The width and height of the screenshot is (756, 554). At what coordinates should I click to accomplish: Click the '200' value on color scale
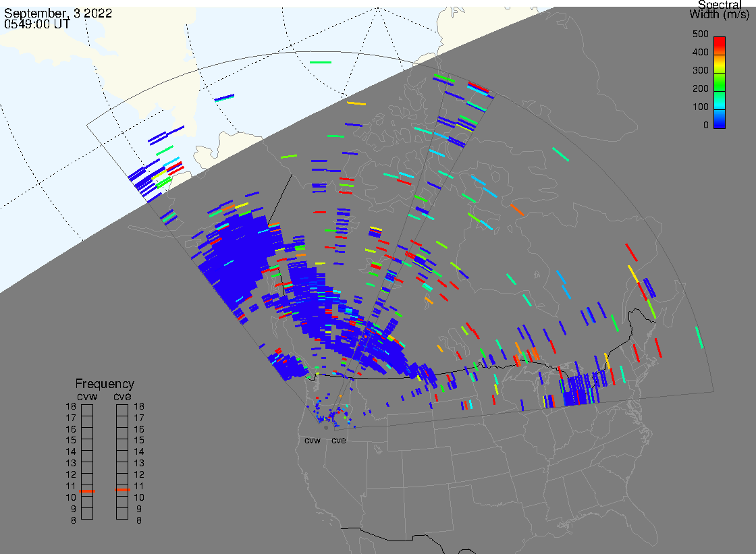[700, 88]
